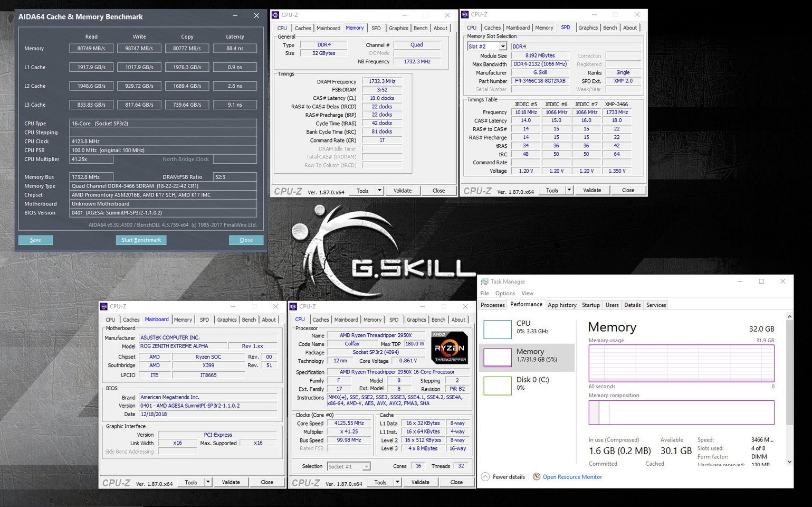Open the Slot #2 dropdown in the SPD window
812x507 pixels.
[x=503, y=46]
